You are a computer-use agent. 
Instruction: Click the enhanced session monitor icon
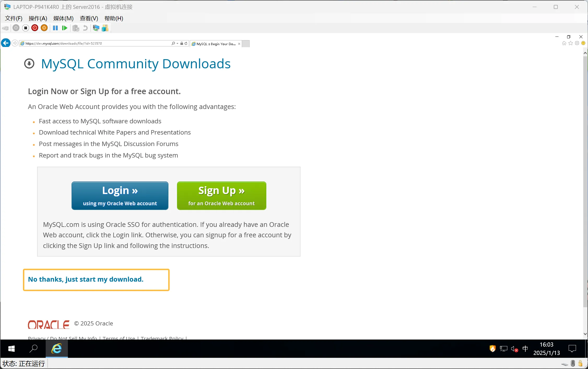tap(96, 28)
